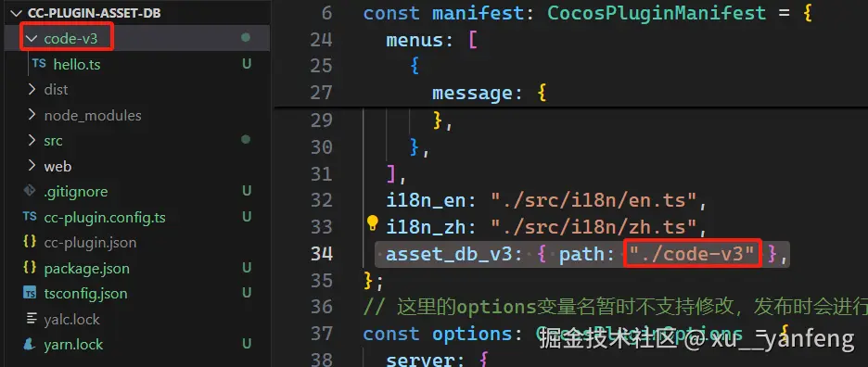
Task: Select the dist folder name
Action: click(56, 90)
